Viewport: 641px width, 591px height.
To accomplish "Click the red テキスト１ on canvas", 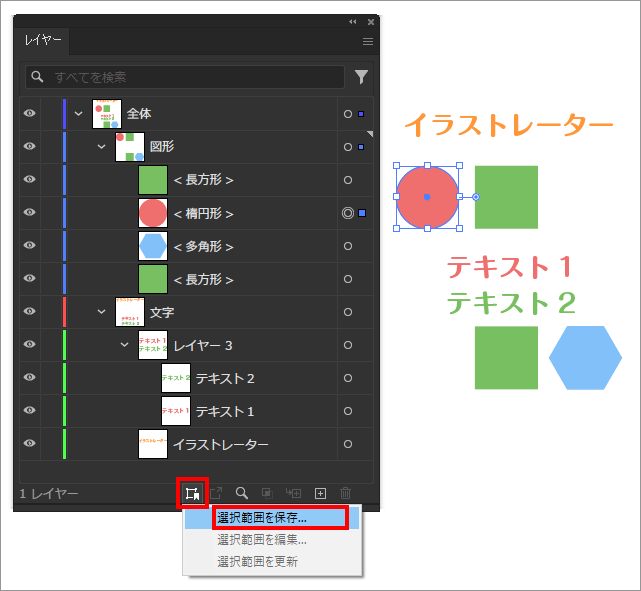I will click(x=509, y=267).
